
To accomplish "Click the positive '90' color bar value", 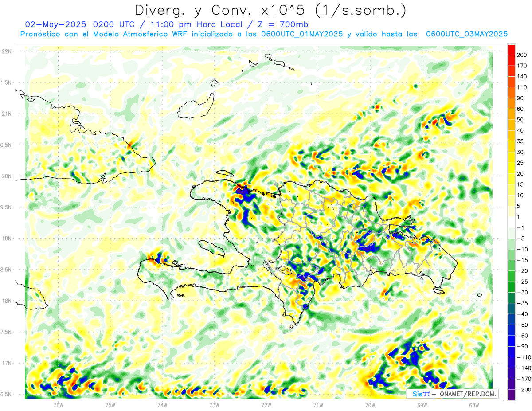I will (521, 98).
